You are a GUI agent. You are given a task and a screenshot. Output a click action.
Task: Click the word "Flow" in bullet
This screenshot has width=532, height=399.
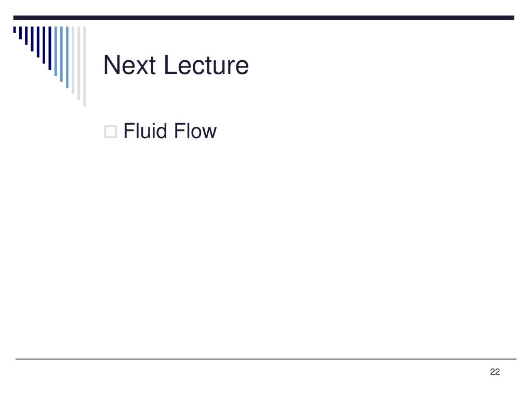click(x=195, y=130)
